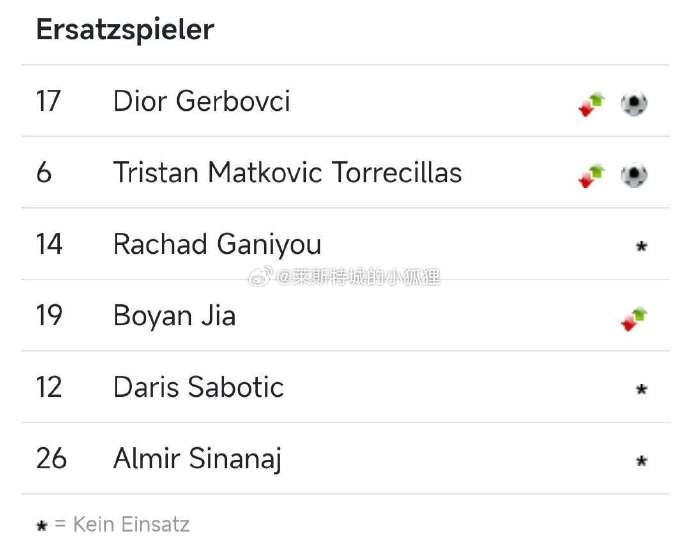Click jersey number 17

coord(48,101)
